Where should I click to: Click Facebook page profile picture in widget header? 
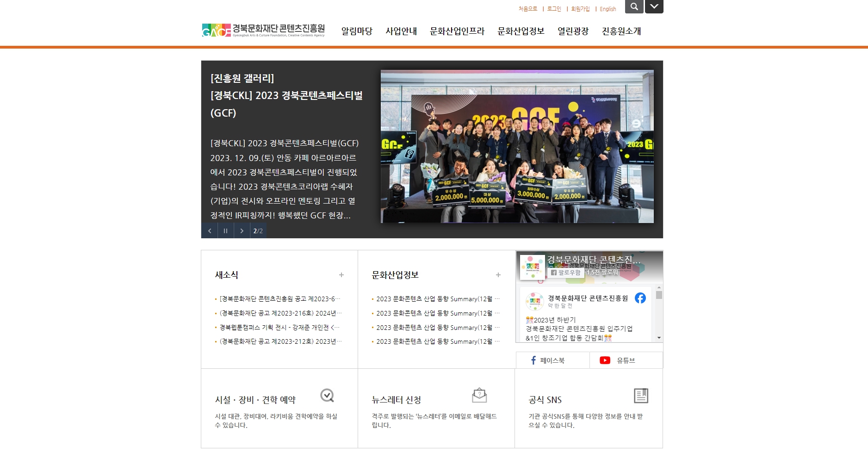532,267
